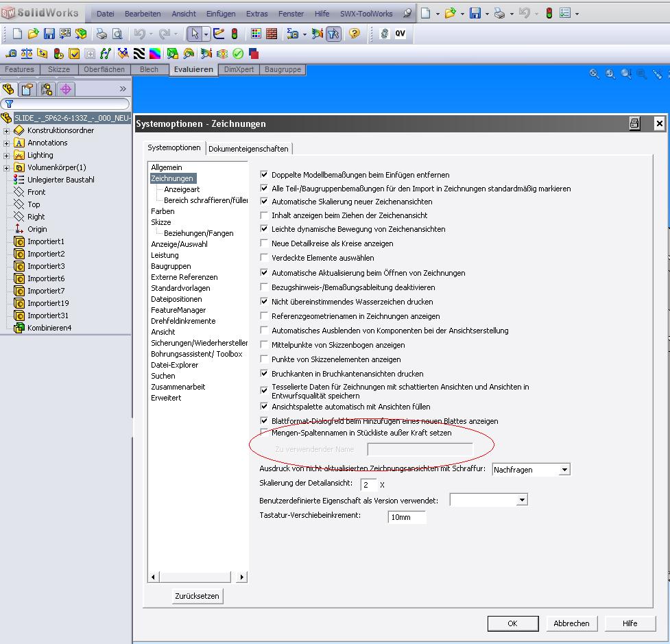Click the brick wall texture icon

tap(272, 34)
